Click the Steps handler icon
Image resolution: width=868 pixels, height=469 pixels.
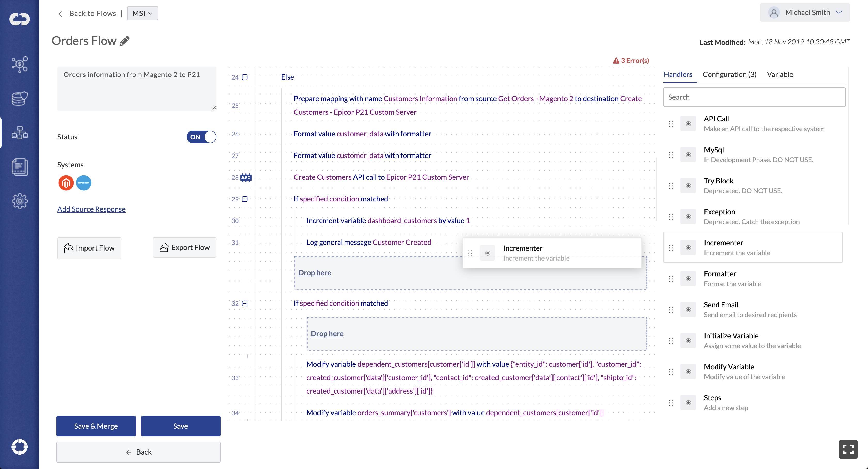tap(688, 403)
